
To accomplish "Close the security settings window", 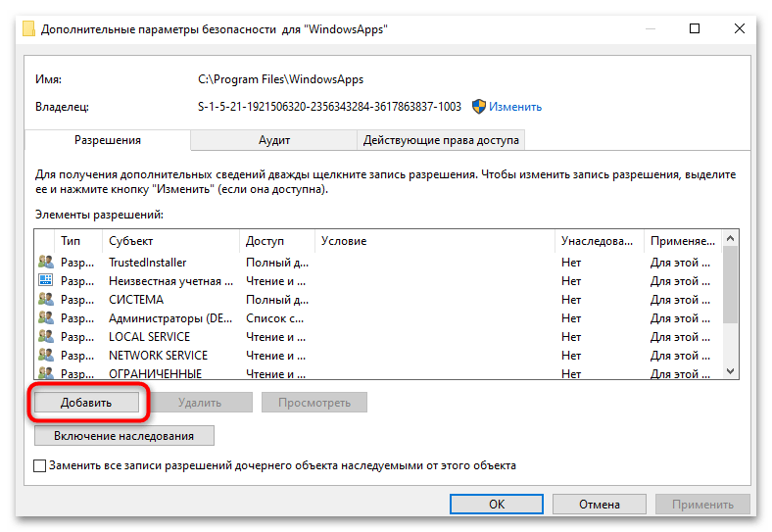I will pyautogui.click(x=739, y=28).
